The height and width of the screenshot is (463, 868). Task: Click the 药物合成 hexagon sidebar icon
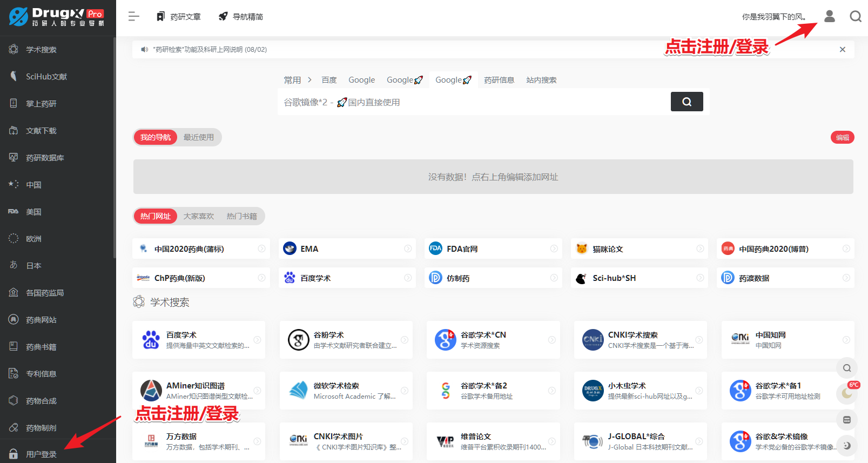click(x=14, y=400)
